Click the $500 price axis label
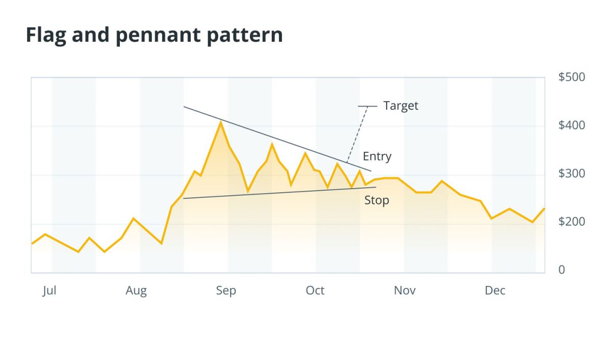 click(572, 77)
